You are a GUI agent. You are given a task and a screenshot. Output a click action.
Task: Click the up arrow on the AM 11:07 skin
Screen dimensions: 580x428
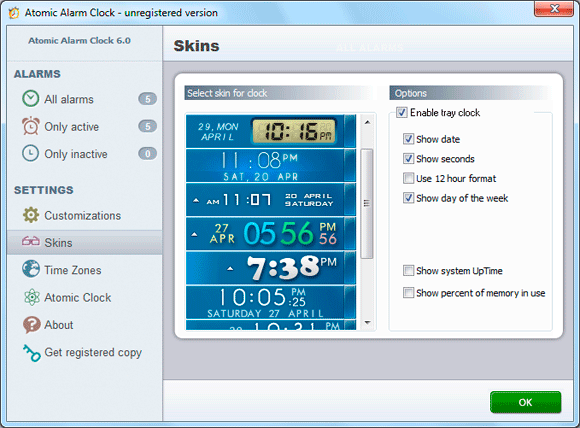click(x=196, y=200)
